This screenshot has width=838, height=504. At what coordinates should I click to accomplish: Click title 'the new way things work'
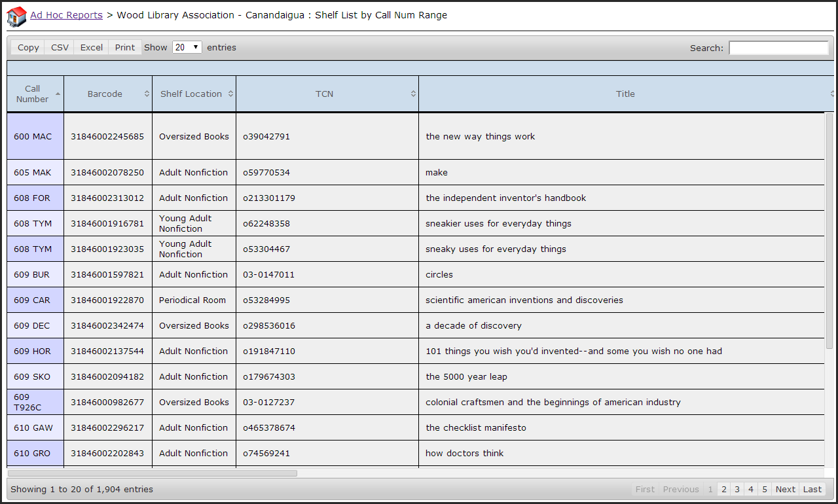(x=481, y=137)
